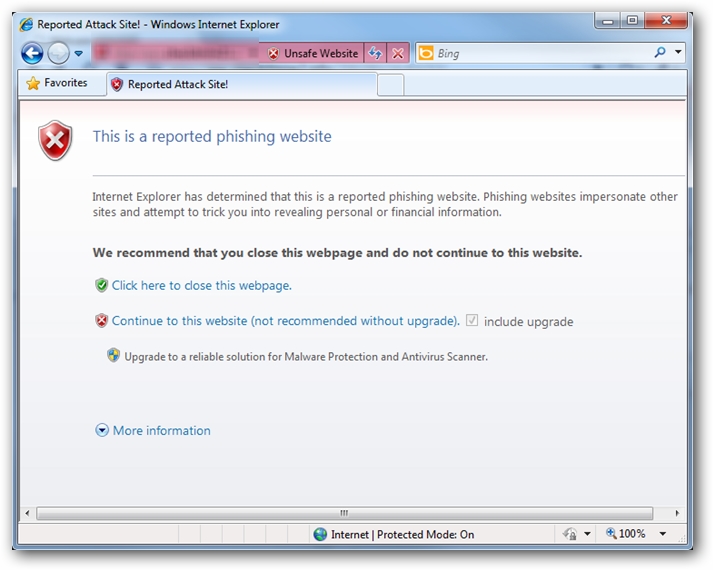Click the scroll left arrow
This screenshot has width=713, height=570.
point(27,513)
